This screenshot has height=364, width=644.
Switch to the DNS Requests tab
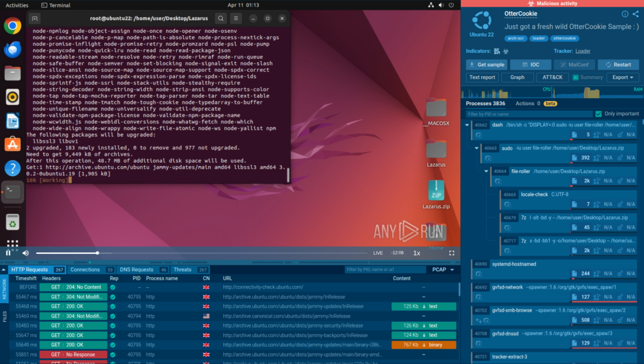137,270
